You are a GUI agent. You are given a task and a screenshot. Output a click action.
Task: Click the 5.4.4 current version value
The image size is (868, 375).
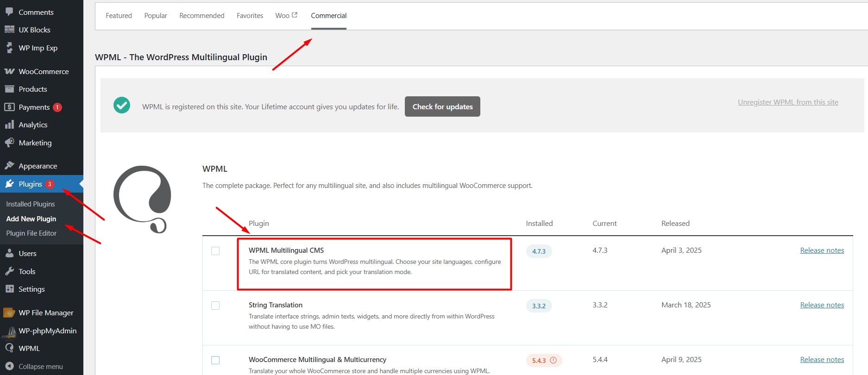click(600, 360)
